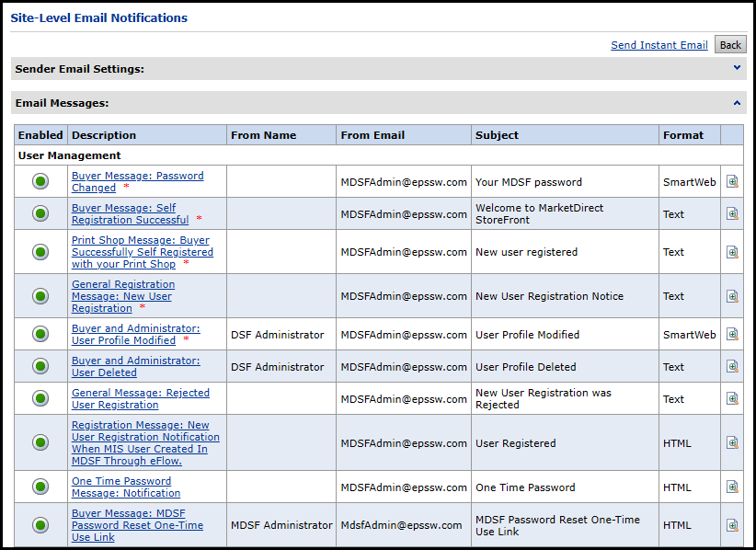Open preview icon in New user registered row
This screenshot has height=550, width=756.
coord(732,252)
